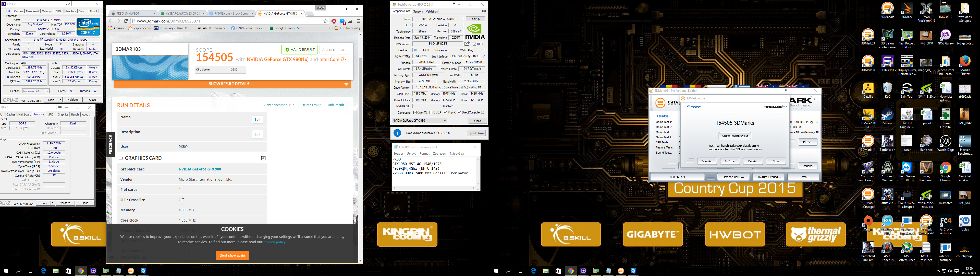This screenshot has height=276, width=980.
Task: Toggle UEFI checkbox in GPU-Z
Action: coord(475,44)
